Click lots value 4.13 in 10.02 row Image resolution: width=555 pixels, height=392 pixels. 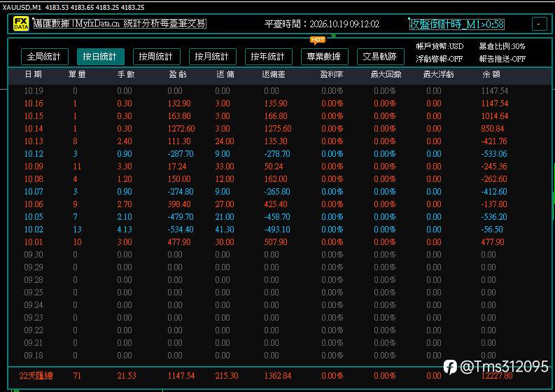click(125, 230)
